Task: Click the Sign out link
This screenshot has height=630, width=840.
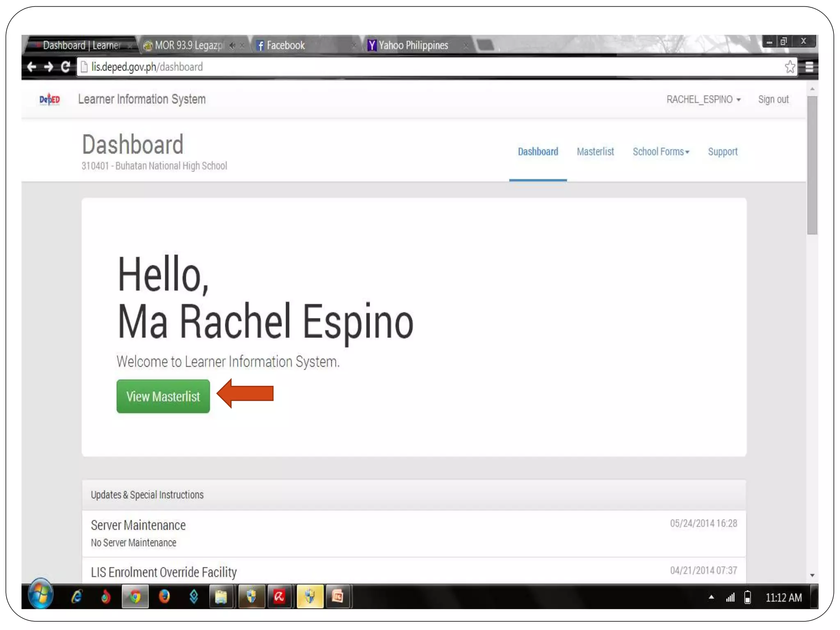Action: click(x=773, y=100)
